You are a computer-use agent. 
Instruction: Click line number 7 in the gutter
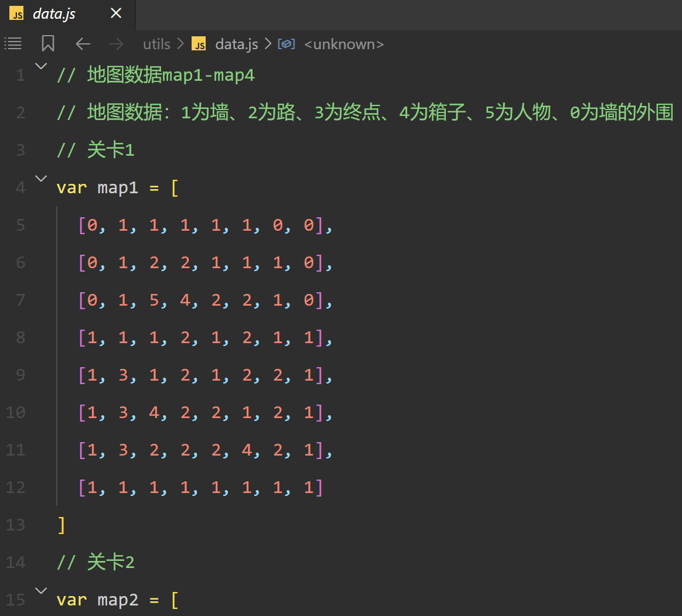(x=21, y=300)
